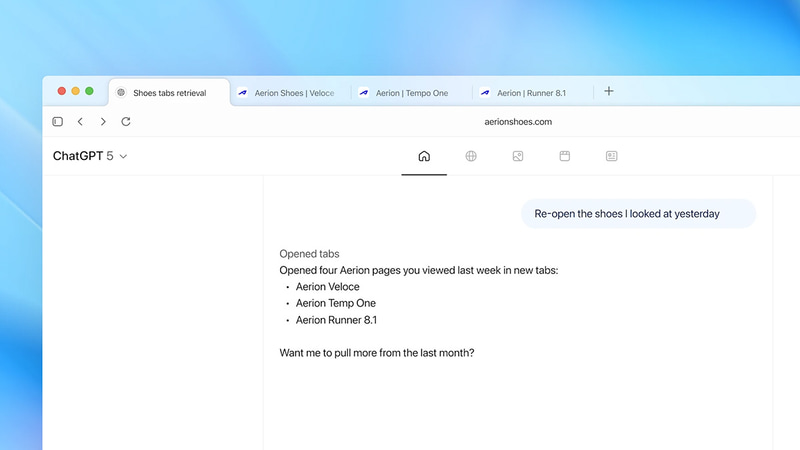Click the user message bubble about shoes

(627, 214)
